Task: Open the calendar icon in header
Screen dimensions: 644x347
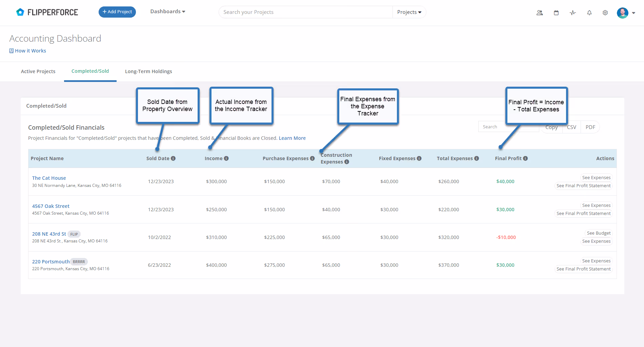Action: 556,13
